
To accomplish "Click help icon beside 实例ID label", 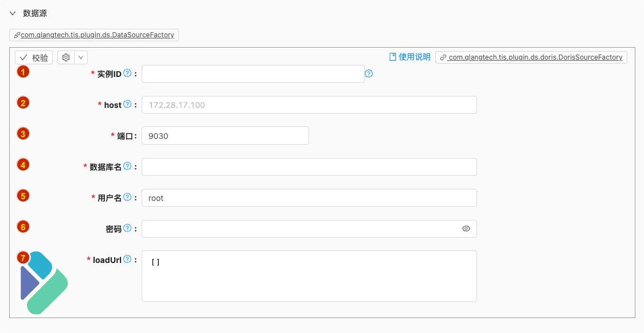I will [x=127, y=73].
